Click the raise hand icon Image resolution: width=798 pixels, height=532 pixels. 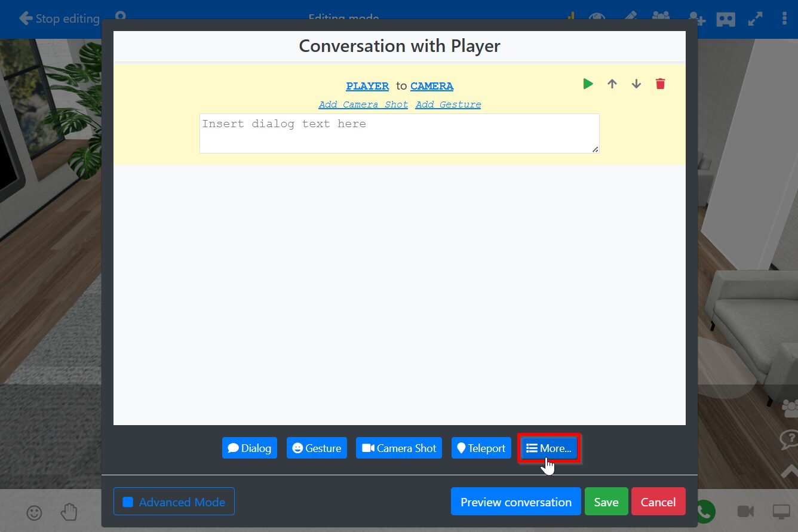(69, 512)
